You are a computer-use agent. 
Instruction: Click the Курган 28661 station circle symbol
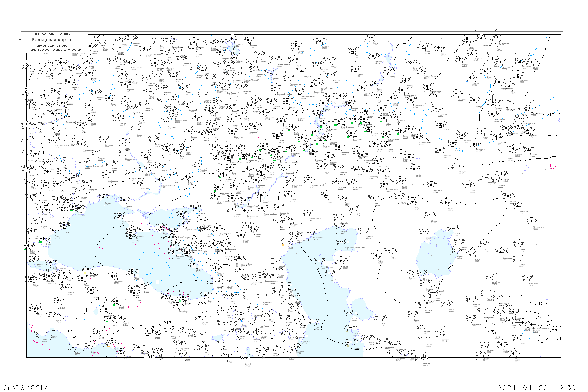click(474, 101)
